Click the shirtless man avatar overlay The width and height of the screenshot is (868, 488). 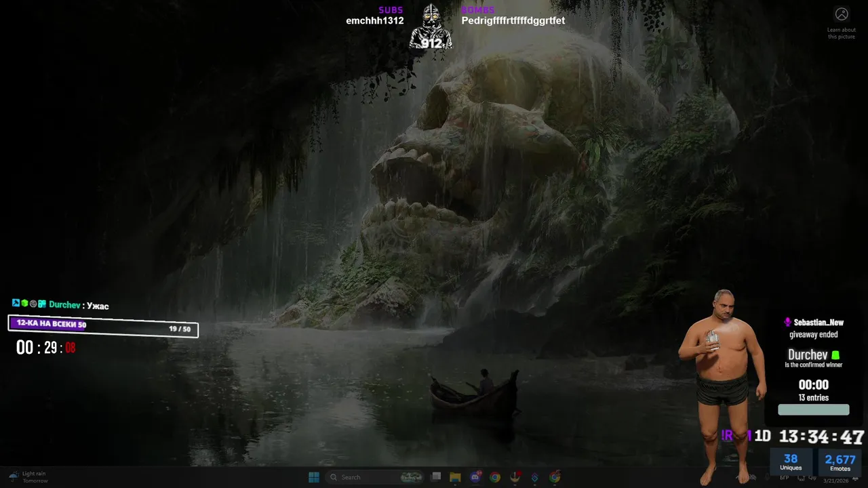723,386
